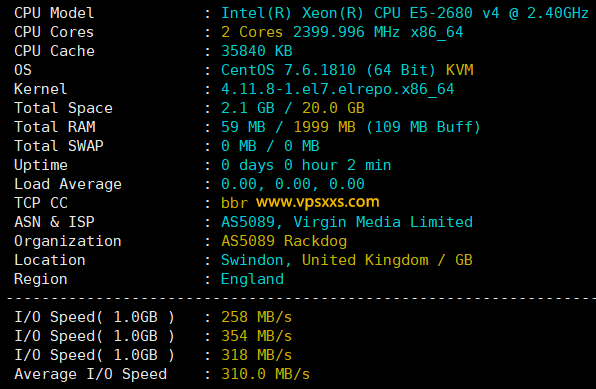
Task: Select disk usage "2.1 GB / 20.0 GB"
Action: coord(293,108)
